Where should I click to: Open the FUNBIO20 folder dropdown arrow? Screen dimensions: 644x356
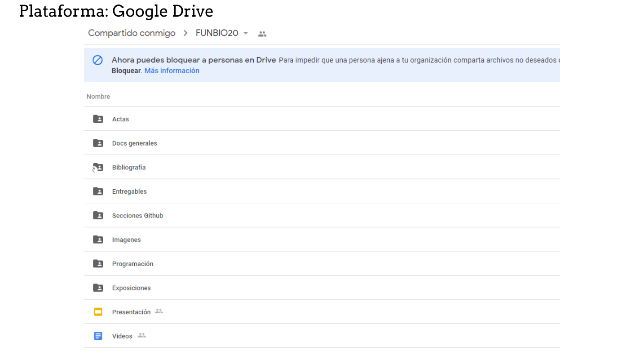pos(246,33)
